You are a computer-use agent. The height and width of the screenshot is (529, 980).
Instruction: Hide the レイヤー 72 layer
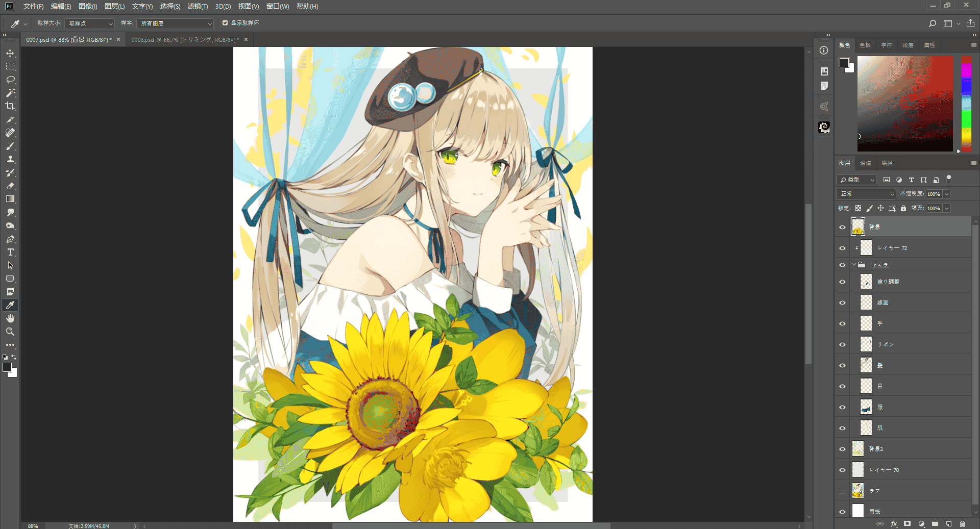point(842,248)
